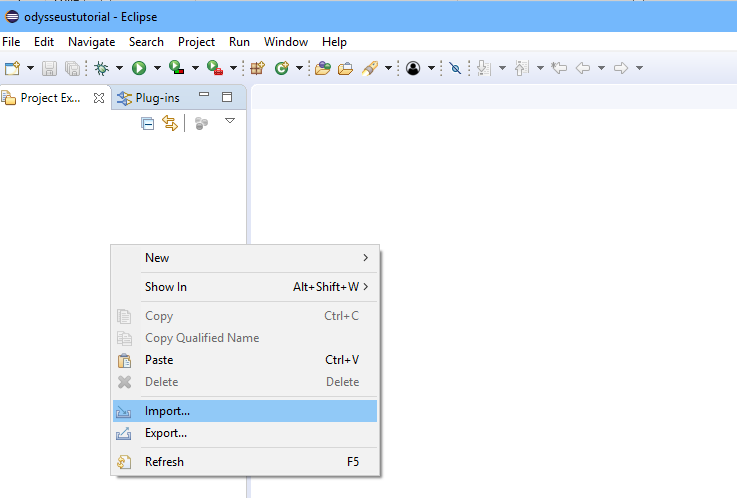Viewport: 737px width, 498px height.
Task: Open the Navigate menu
Action: (91, 42)
